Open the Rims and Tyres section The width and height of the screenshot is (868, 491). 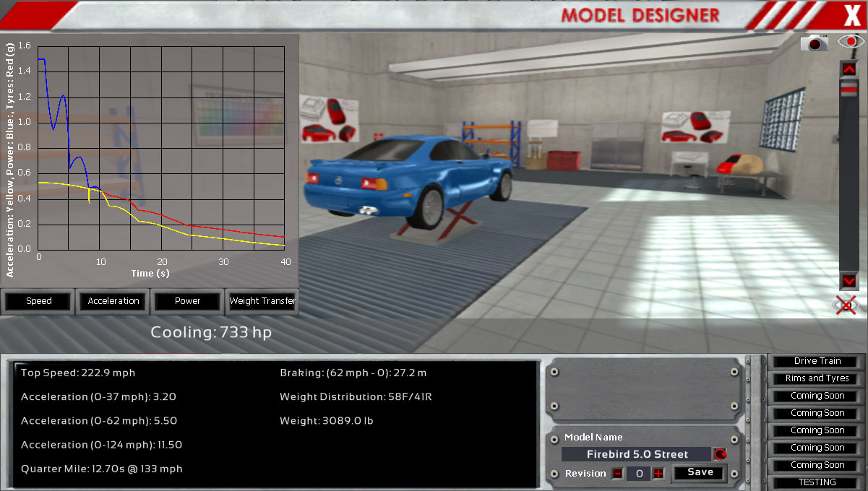pos(817,378)
